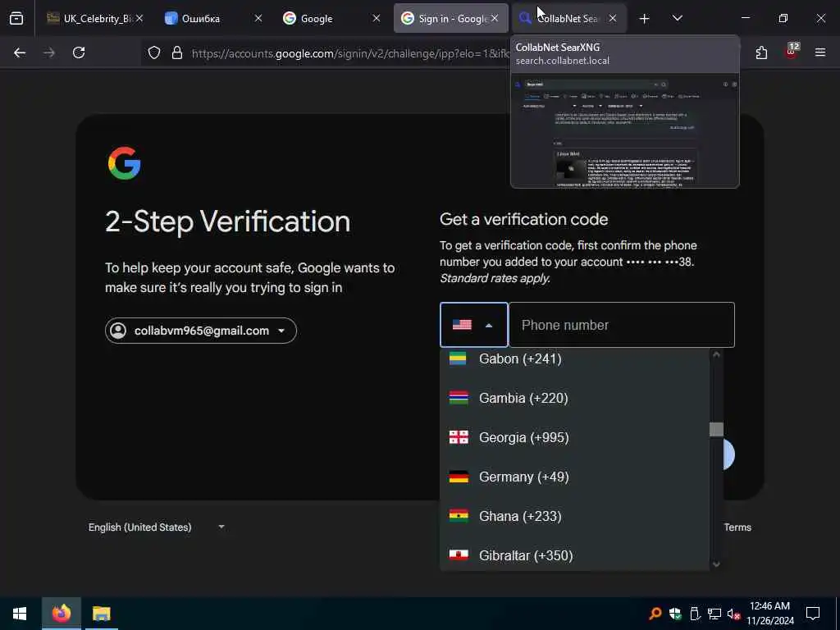840x630 pixels.
Task: Close the Google tab
Action: click(377, 18)
